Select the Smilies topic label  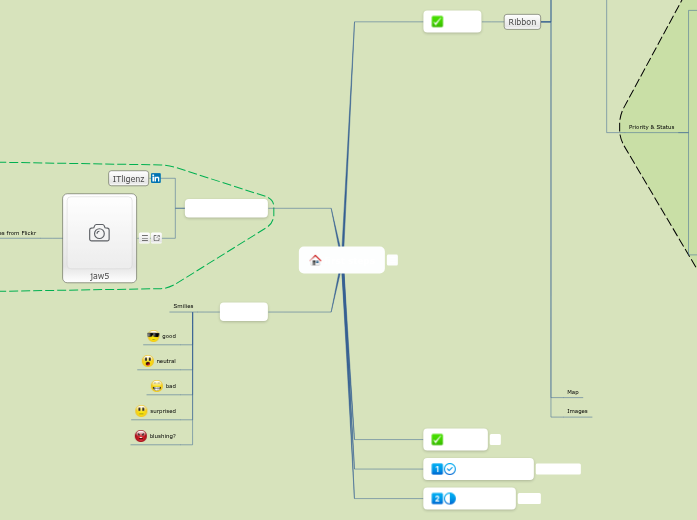point(183,306)
